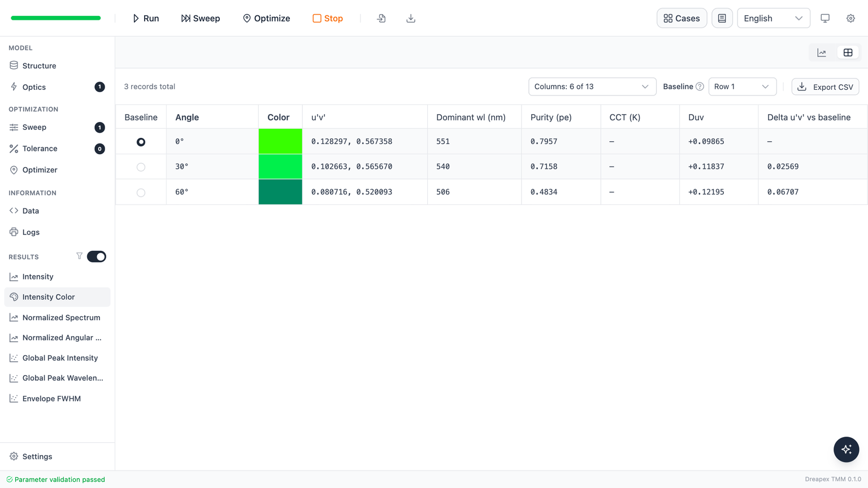868x488 pixels.
Task: Click the Stop button
Action: click(328, 18)
